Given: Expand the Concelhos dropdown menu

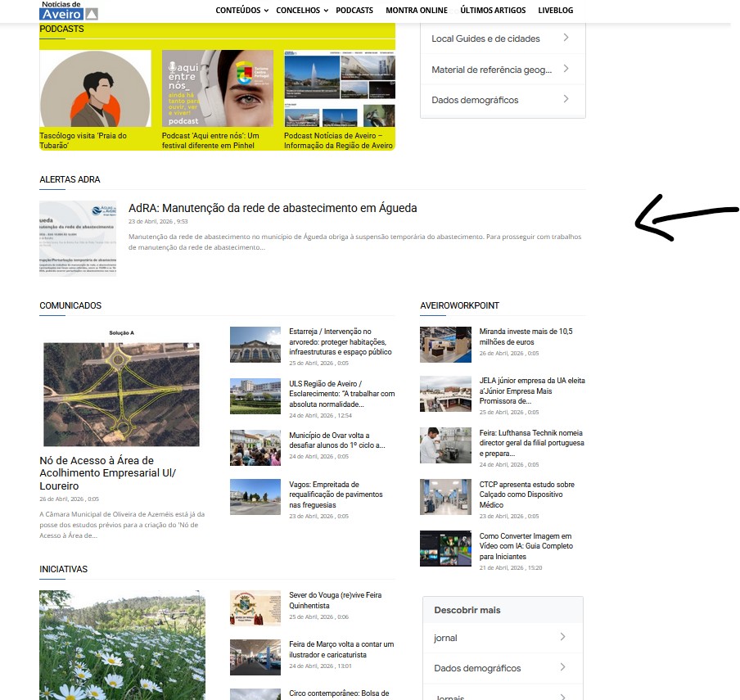Looking at the screenshot, I should (302, 11).
